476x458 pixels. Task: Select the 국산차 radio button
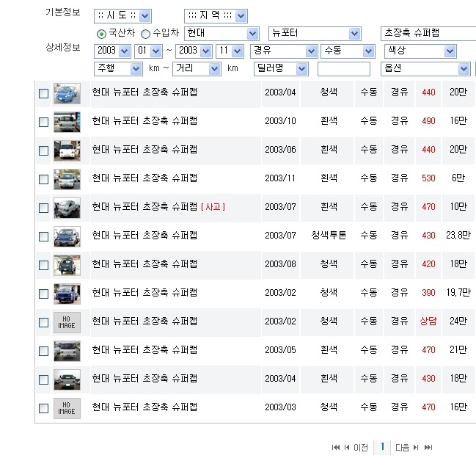coord(101,34)
